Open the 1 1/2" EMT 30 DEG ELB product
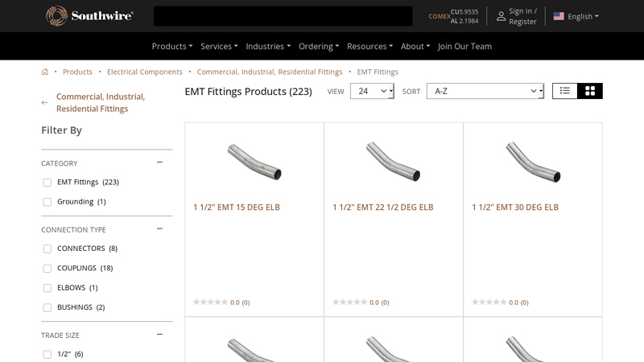 point(515,207)
